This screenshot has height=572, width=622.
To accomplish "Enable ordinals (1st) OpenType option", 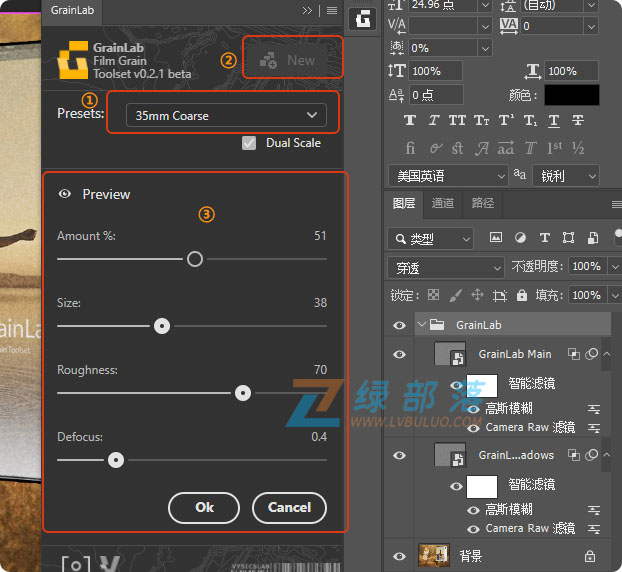I will pyautogui.click(x=554, y=148).
